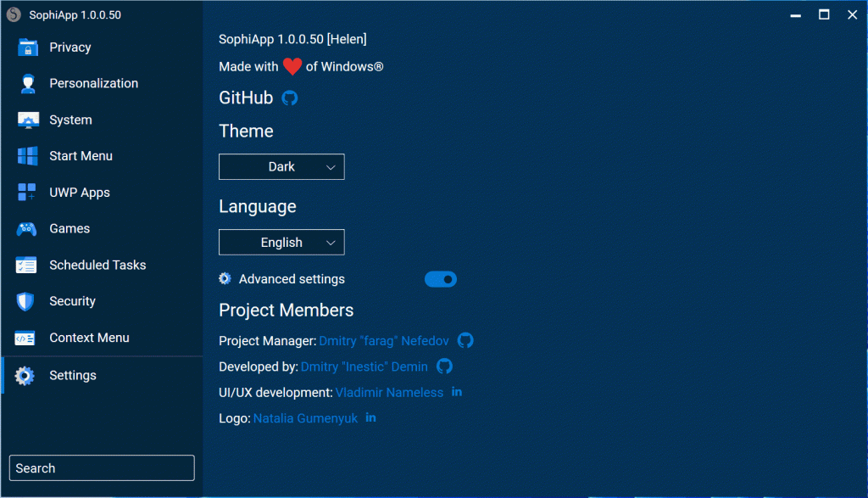Viewport: 868px width, 498px height.
Task: Disable the Advanced settings toggle
Action: pos(441,278)
